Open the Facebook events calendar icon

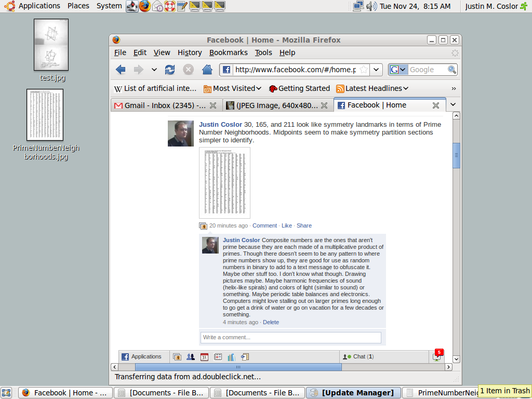(x=204, y=357)
